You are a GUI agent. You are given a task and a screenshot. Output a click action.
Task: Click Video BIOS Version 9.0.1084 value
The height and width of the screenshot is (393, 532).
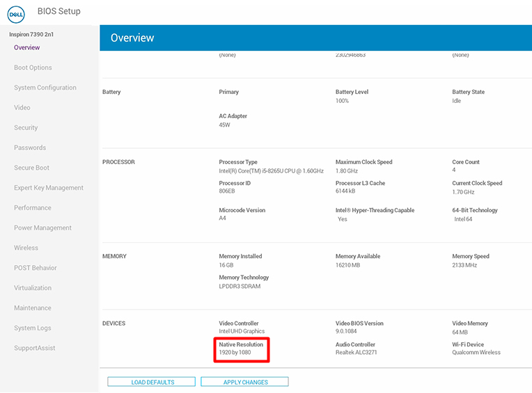(x=346, y=331)
